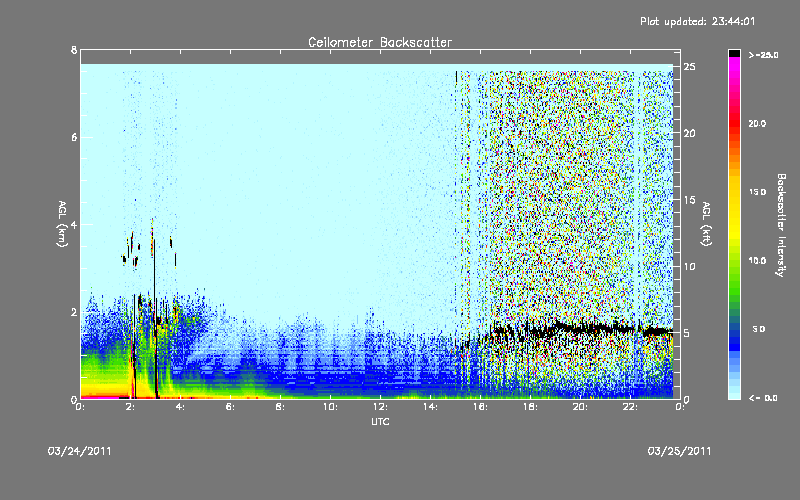Click the '4' km tick label
Viewport: 800px width, 500px height.
[x=74, y=224]
